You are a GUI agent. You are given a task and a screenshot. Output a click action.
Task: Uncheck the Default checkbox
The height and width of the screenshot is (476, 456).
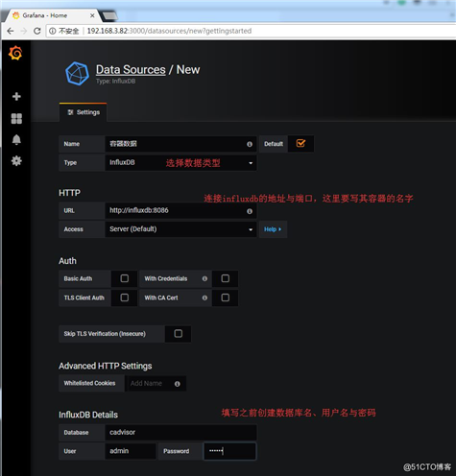[x=300, y=143]
